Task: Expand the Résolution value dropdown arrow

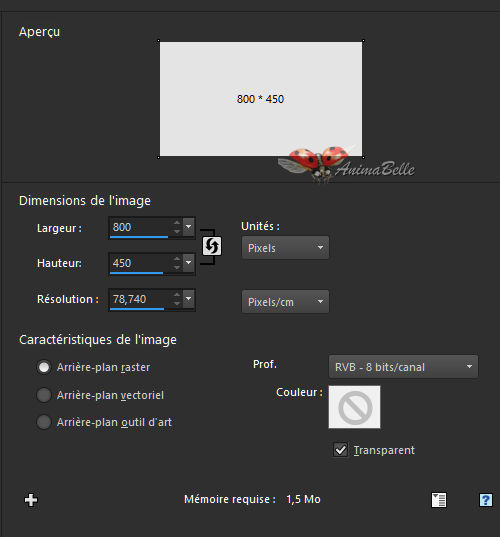Action: click(189, 299)
